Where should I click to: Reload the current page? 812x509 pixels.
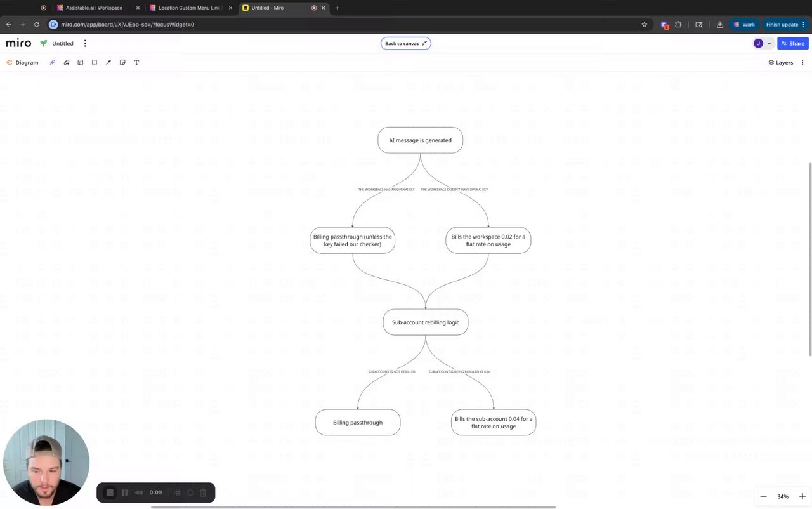click(x=36, y=25)
